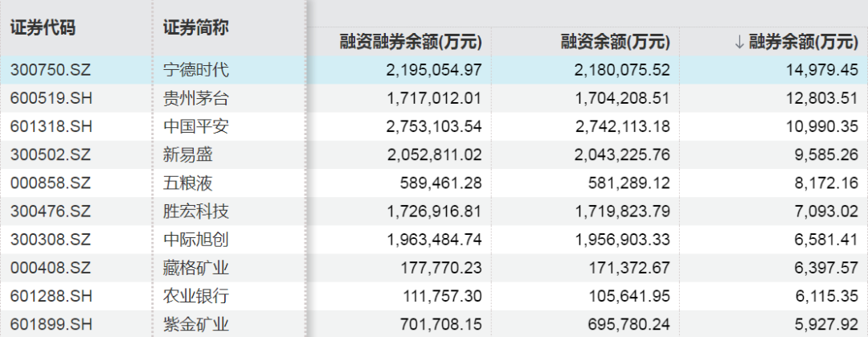868x337 pixels.
Task: Open stock code 601318.SH
Action: [x=51, y=126]
